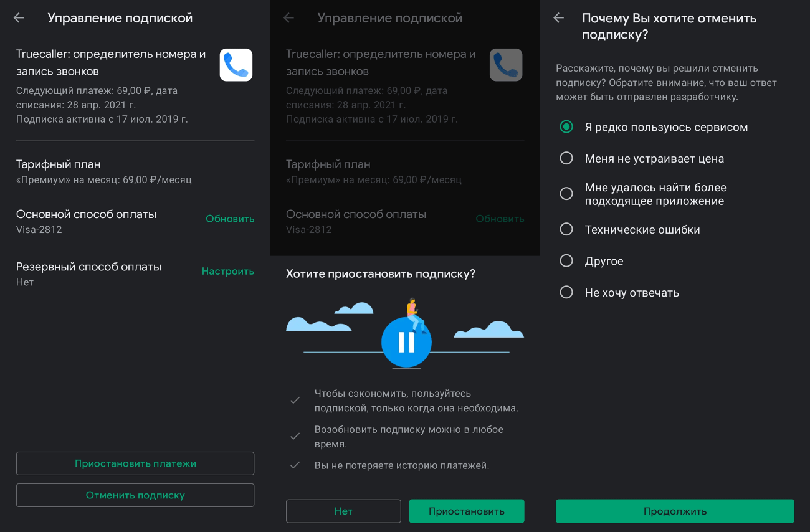This screenshot has width=810, height=532.
Task: Tap the first checkmark beside the savings tip
Action: pos(295,401)
